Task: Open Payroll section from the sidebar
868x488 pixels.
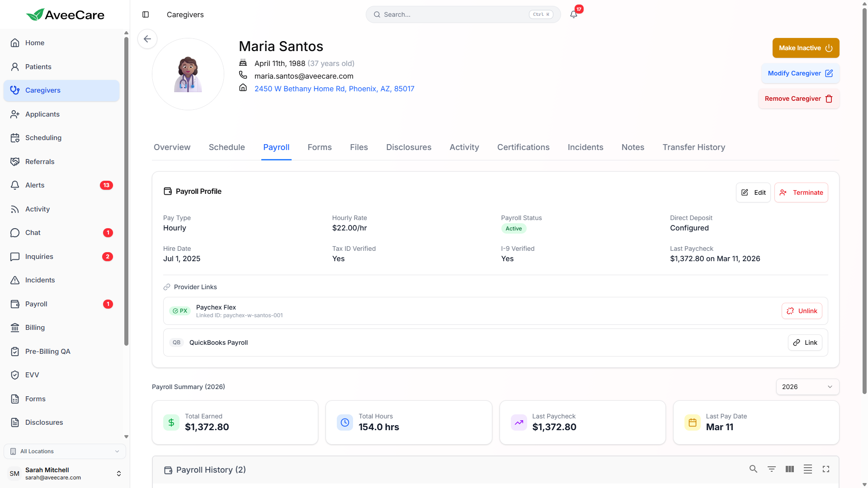Action: tap(15, 304)
